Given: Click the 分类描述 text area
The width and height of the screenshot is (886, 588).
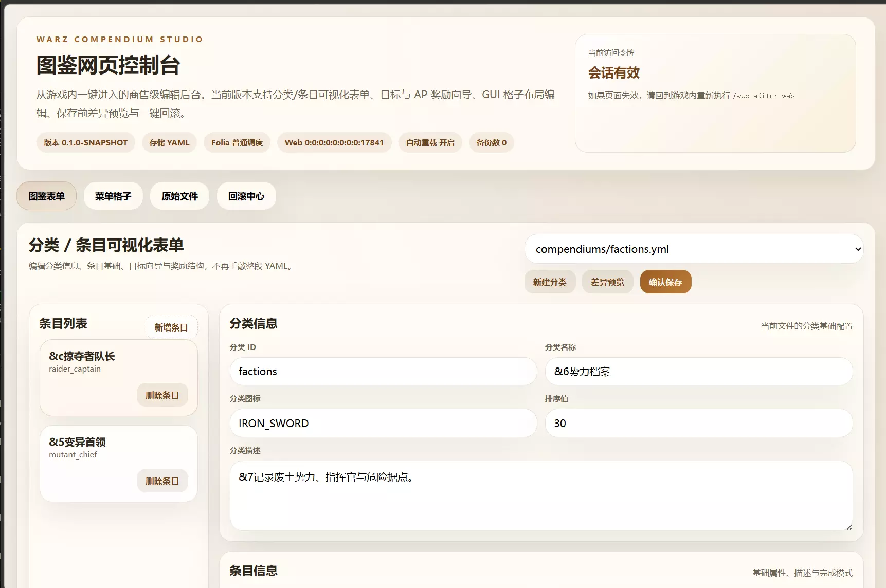Looking at the screenshot, I should 541,495.
